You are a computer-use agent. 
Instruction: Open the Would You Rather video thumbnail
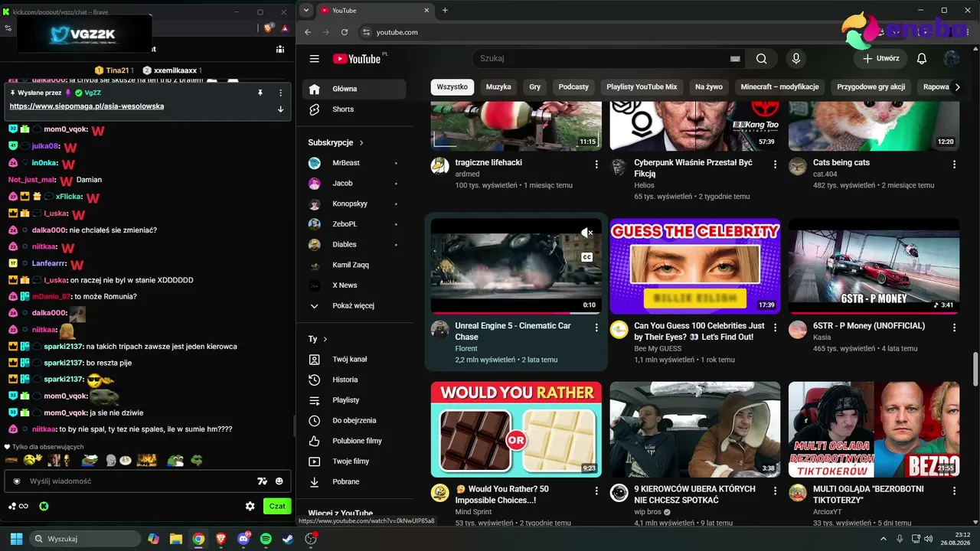(x=516, y=429)
